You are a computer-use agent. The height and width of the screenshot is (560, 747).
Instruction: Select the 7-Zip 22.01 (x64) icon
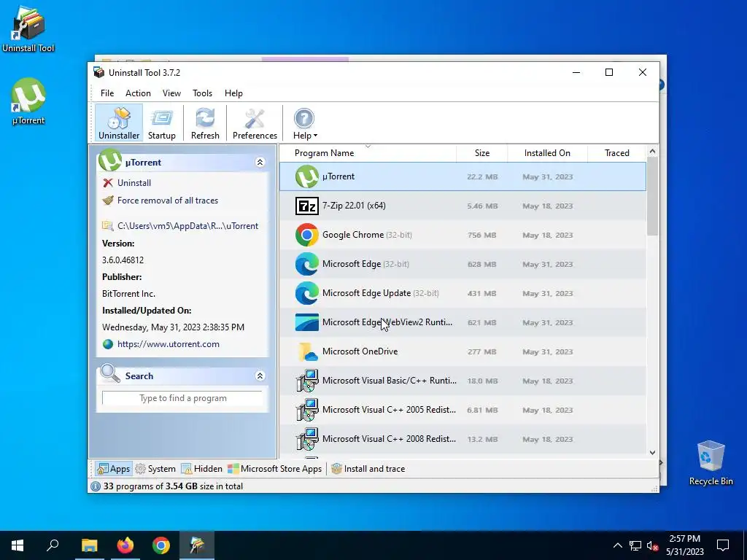(307, 206)
